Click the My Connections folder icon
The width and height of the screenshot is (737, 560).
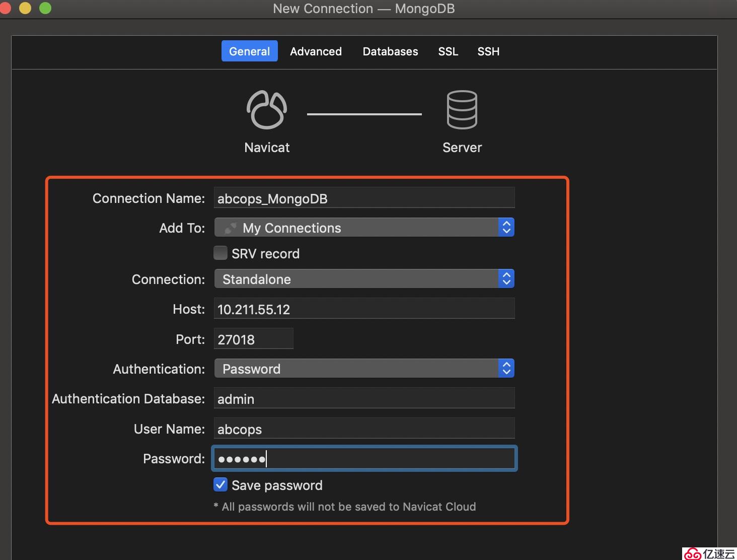click(231, 228)
